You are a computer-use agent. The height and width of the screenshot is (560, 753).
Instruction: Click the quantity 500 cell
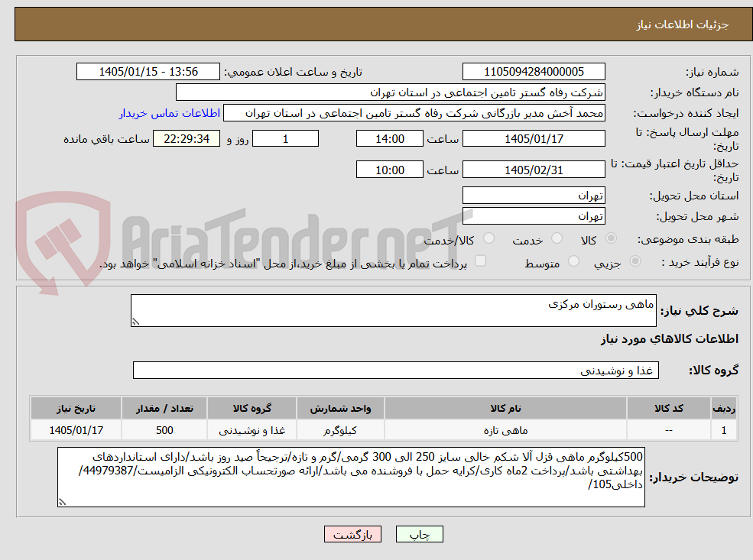click(x=164, y=430)
